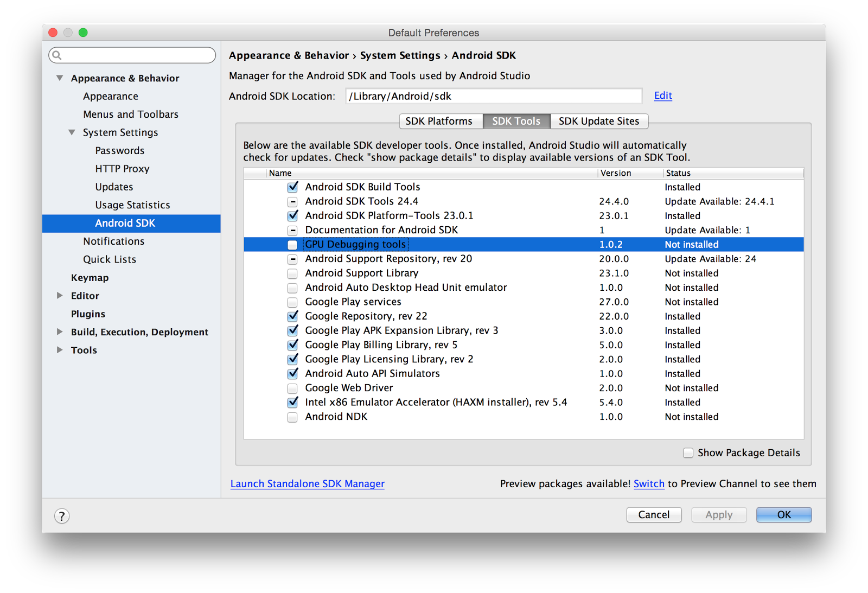Viewport: 868px width, 593px height.
Task: Collapse the Appearance & Behavior section
Action: (60, 78)
